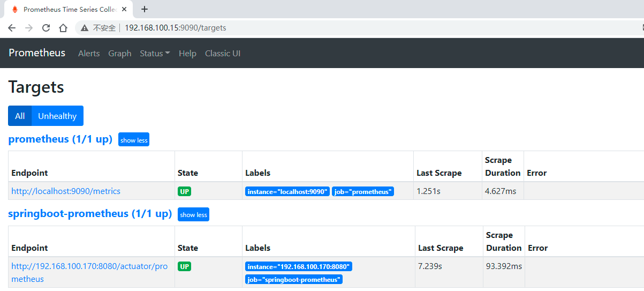Go to browser home page icon
The image size is (644, 291).
pos(63,28)
